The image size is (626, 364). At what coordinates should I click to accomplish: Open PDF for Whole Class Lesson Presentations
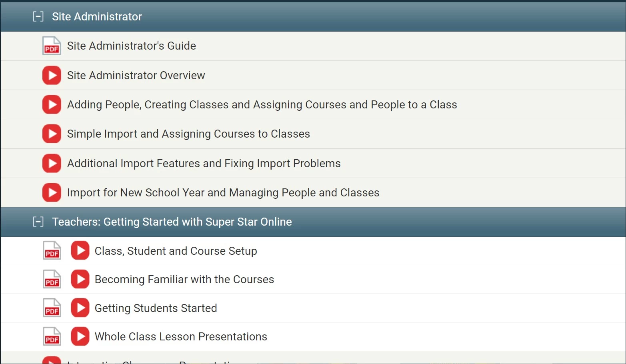[52, 337]
